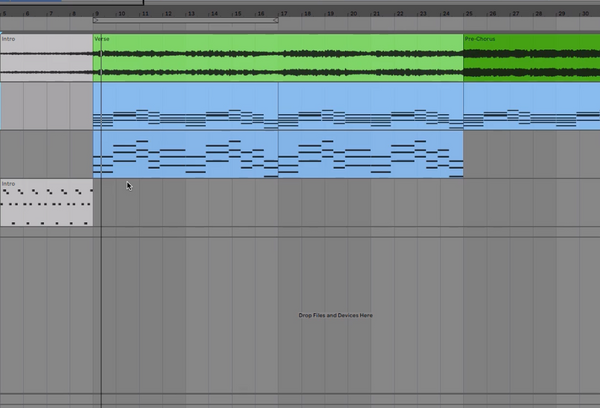
Task: Click bar 10 in the beat-time ruler
Action: (x=121, y=14)
